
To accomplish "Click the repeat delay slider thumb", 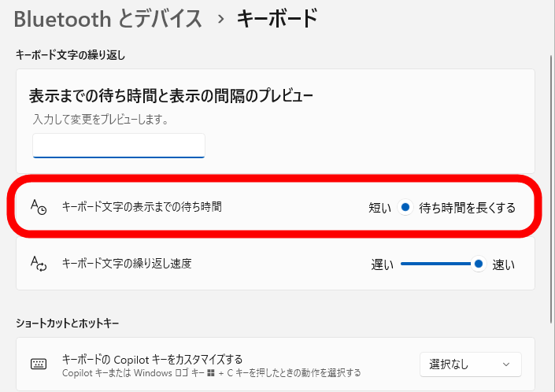I will (x=405, y=208).
